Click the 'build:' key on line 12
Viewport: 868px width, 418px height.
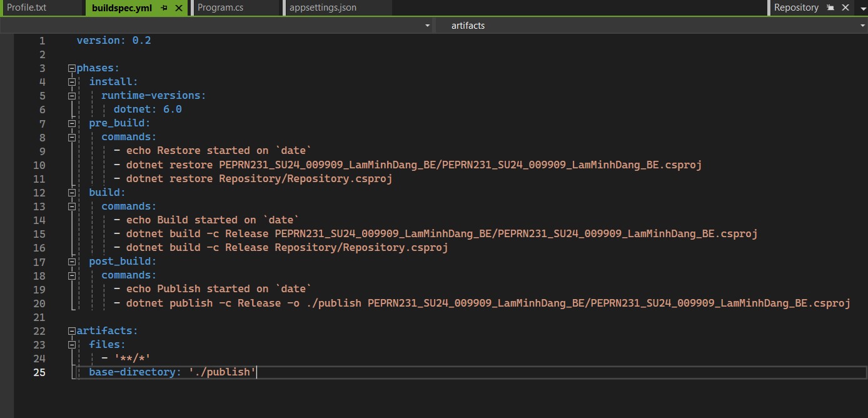[x=107, y=193]
